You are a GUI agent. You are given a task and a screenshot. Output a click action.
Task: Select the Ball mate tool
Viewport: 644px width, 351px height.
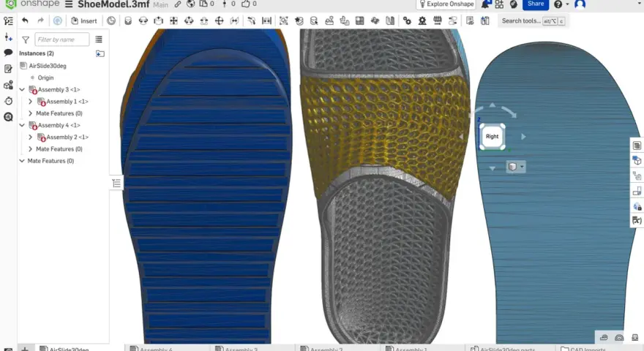pos(220,20)
